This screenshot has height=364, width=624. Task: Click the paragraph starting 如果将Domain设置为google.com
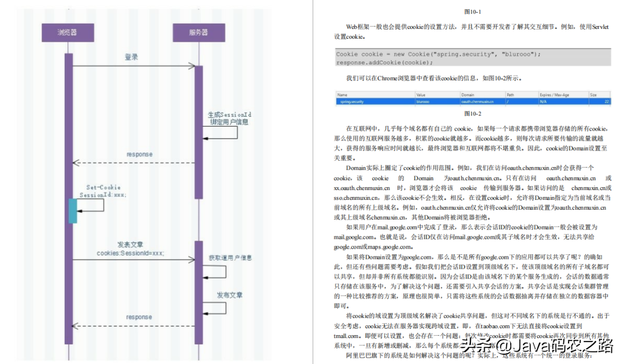point(471,281)
